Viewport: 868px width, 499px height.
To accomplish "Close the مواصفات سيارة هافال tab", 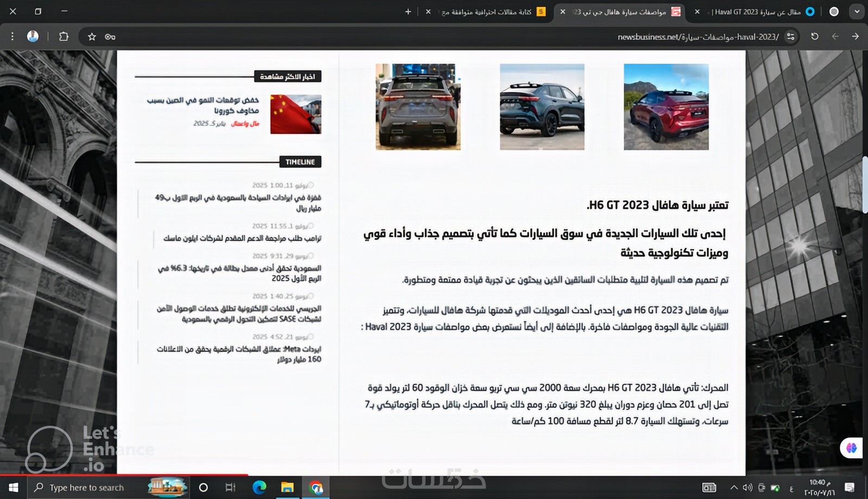I will pyautogui.click(x=563, y=11).
